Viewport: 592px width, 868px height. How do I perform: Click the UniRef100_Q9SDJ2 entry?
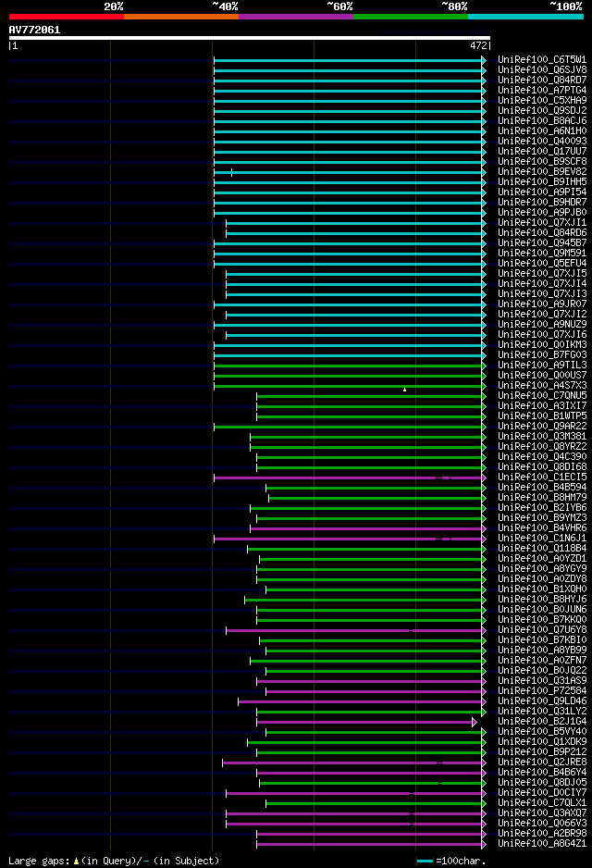tap(542, 110)
